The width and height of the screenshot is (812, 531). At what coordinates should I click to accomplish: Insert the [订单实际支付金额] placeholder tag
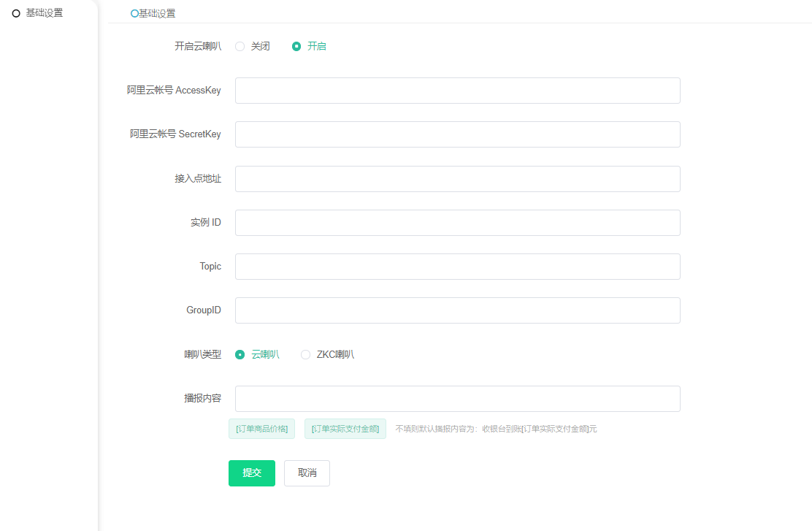tap(345, 429)
